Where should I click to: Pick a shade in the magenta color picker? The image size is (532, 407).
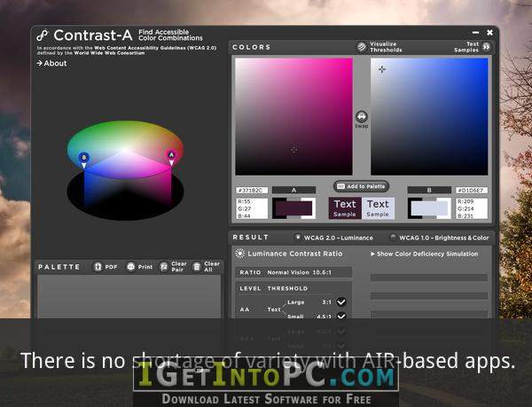(x=293, y=116)
